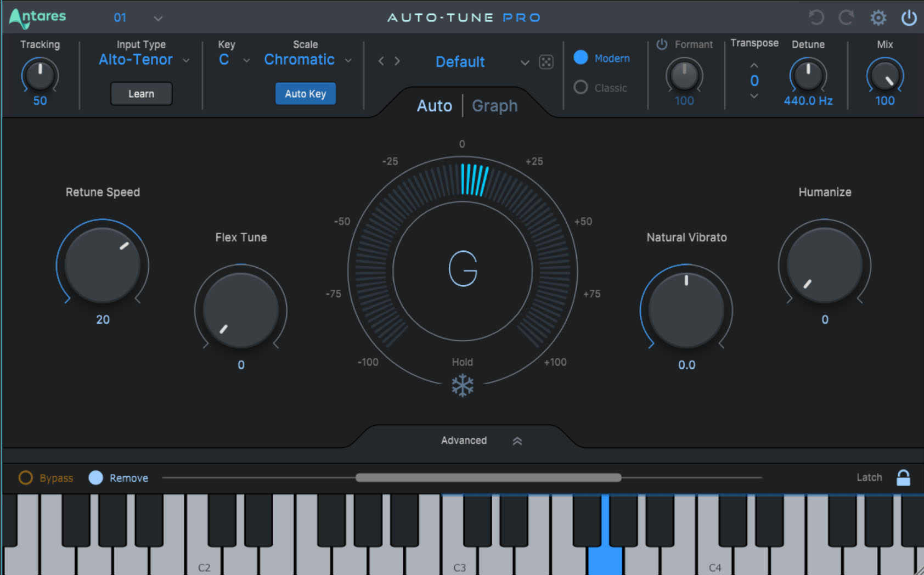Click the Transpose value 0
This screenshot has width=924, height=575.
point(754,81)
